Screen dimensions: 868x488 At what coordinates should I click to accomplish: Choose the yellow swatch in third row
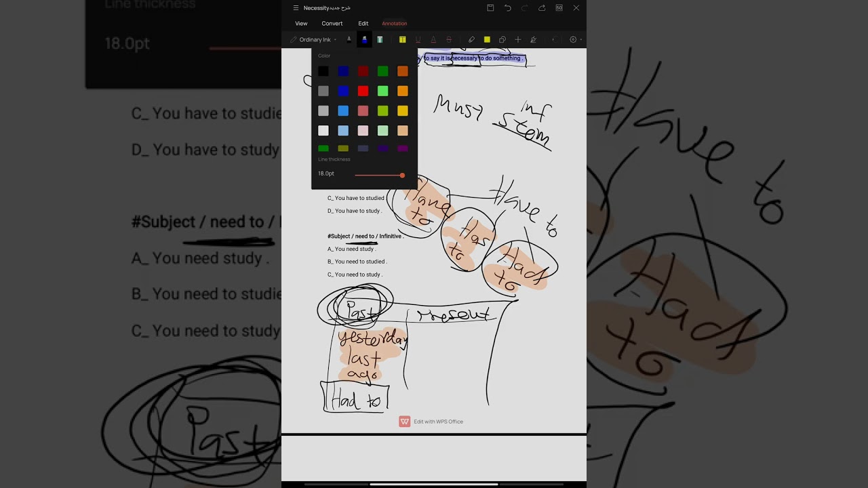[x=403, y=110]
